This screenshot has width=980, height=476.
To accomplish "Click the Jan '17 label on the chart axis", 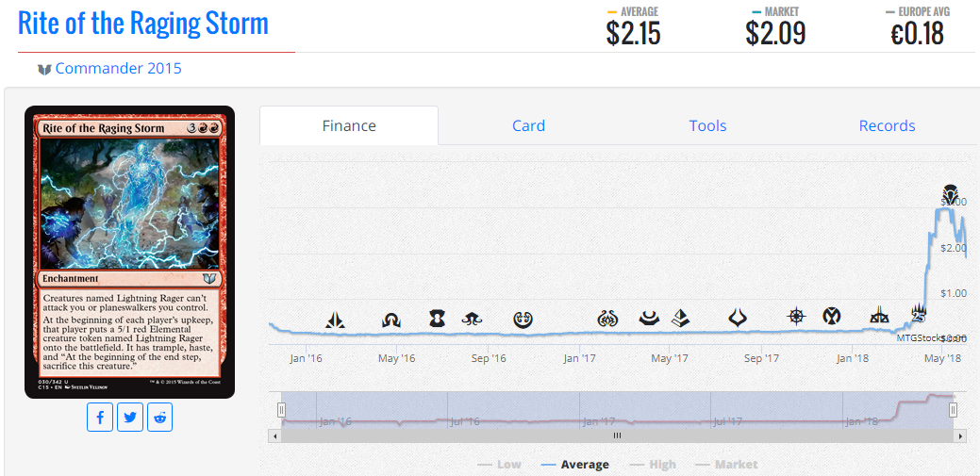I will tap(579, 358).
